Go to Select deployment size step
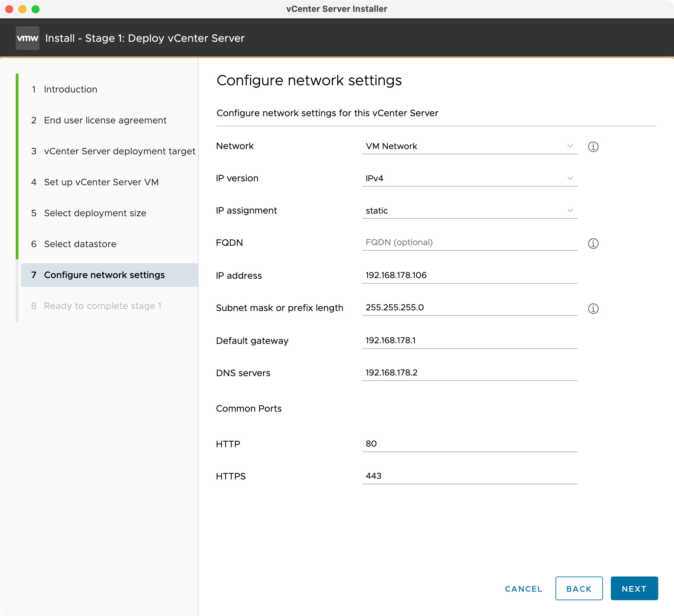This screenshot has width=674, height=616. point(95,213)
